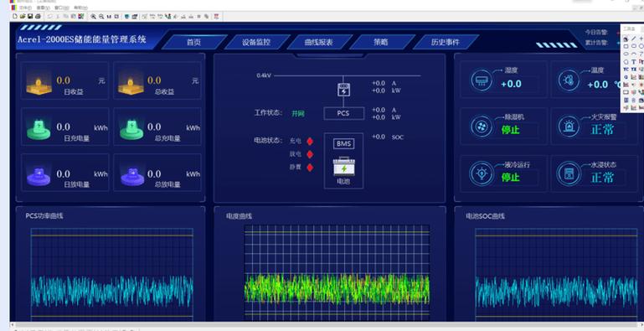Select the polygon tool in toolbox

pyautogui.click(x=626, y=62)
